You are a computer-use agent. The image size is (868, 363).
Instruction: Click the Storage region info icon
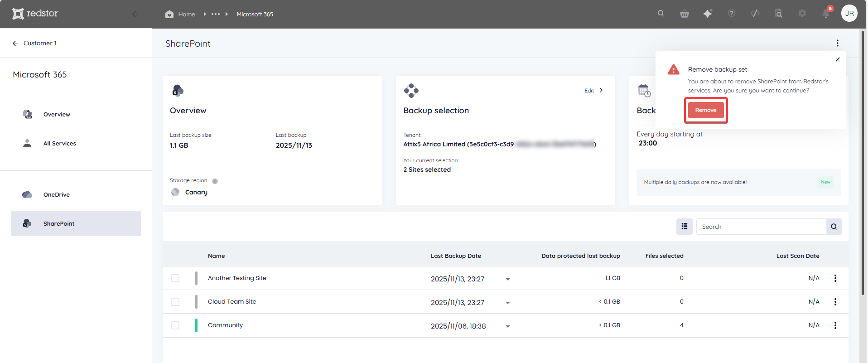click(215, 181)
